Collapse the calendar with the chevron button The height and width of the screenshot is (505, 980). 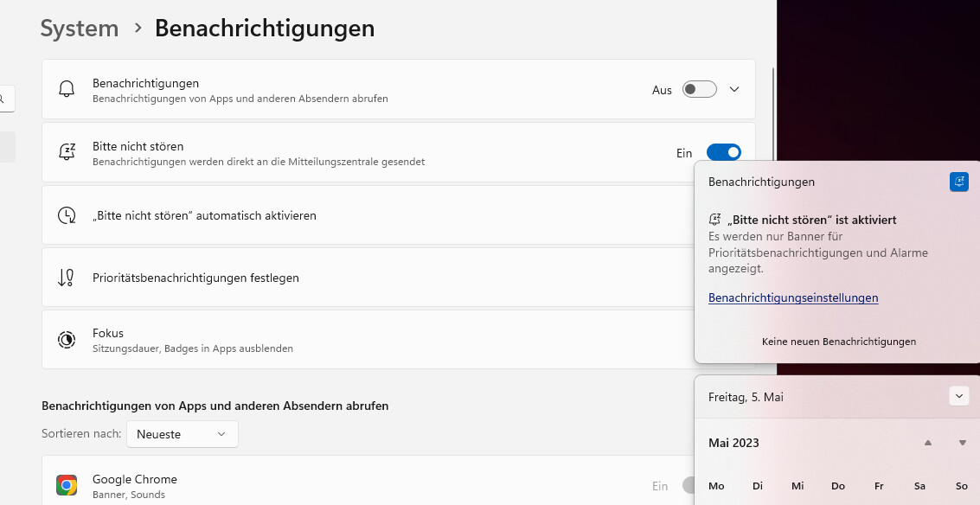tap(958, 396)
